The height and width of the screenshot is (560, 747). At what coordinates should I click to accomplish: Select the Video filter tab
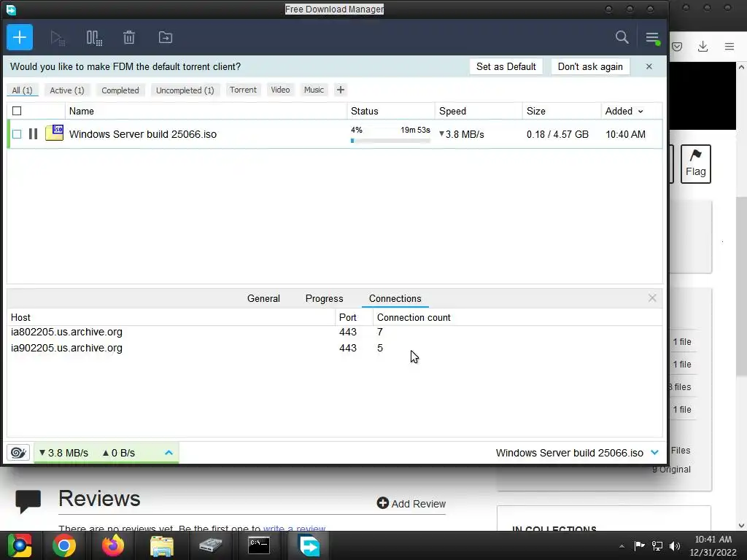point(280,90)
